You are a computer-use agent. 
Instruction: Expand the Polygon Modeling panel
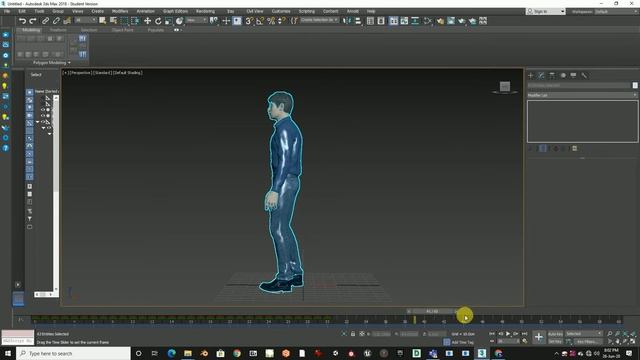click(x=51, y=63)
